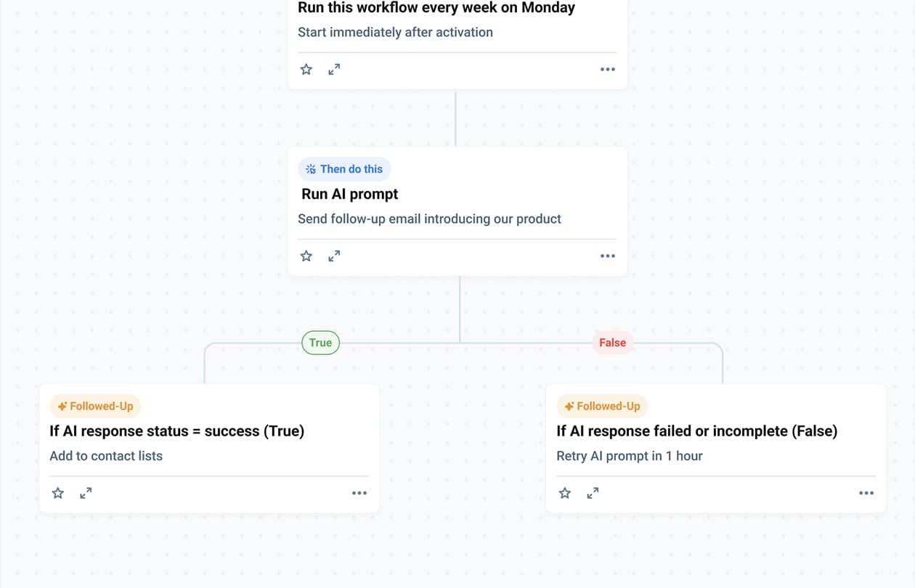Click the "Then do this" badge

[344, 169]
